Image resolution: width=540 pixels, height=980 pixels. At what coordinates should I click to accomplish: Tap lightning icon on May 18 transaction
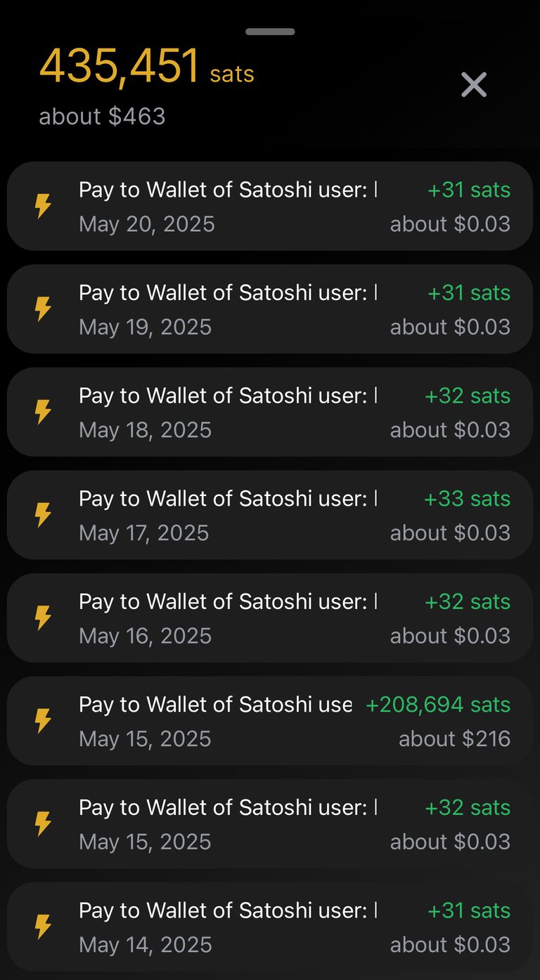tap(44, 412)
